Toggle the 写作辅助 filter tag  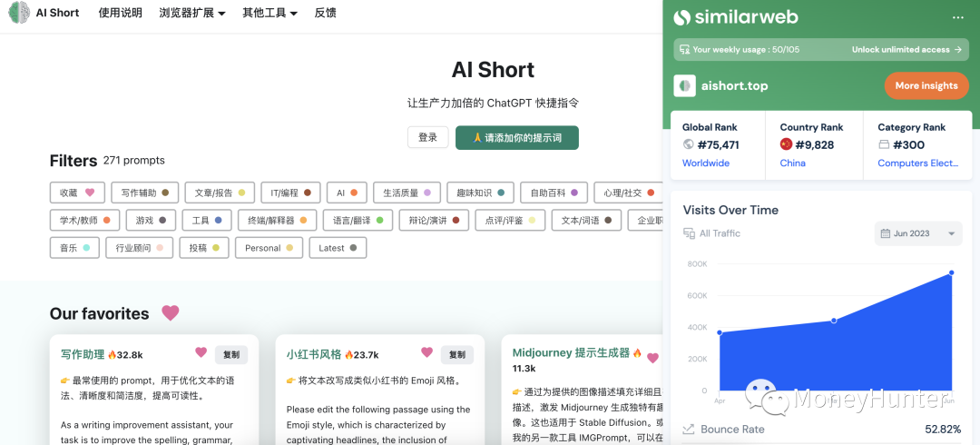[145, 193]
